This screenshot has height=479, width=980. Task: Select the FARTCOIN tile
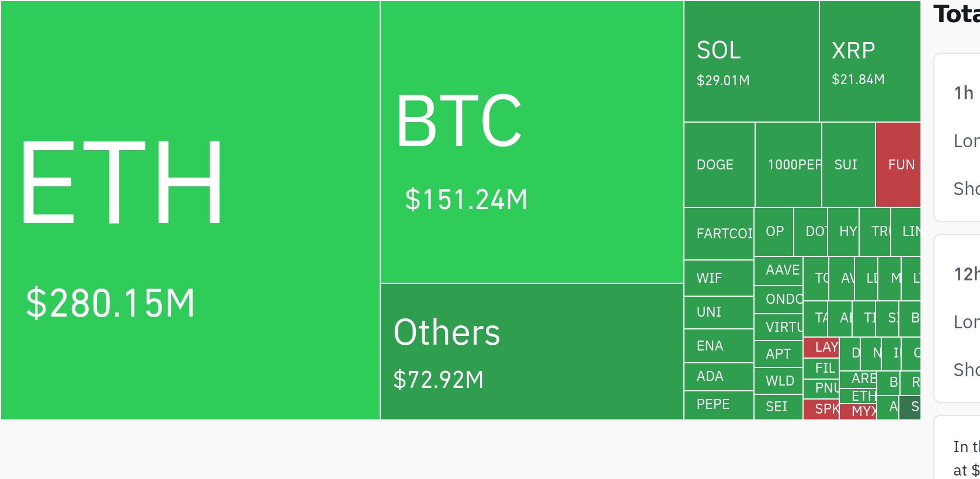pos(719,234)
